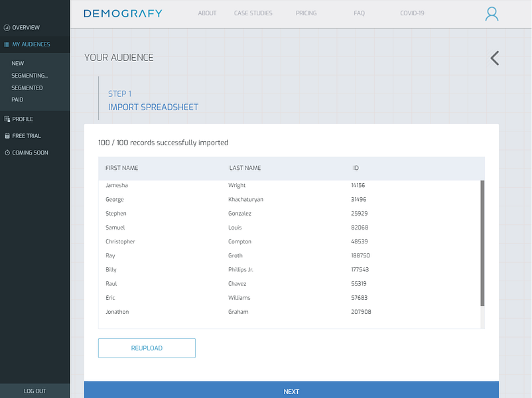Select the Wright last name cell
Viewport: 532px width, 398px height.
237,185
